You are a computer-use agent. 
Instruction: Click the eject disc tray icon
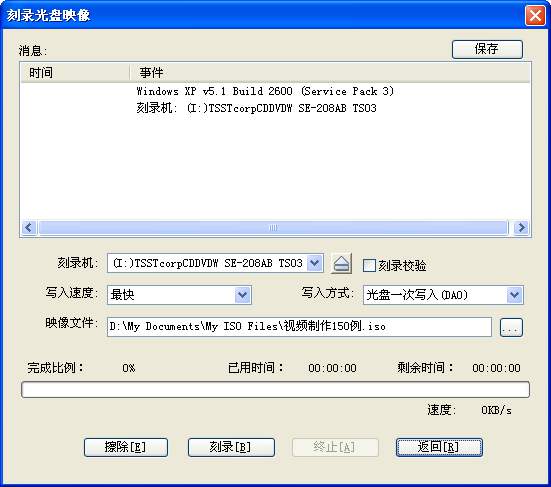tap(341, 264)
